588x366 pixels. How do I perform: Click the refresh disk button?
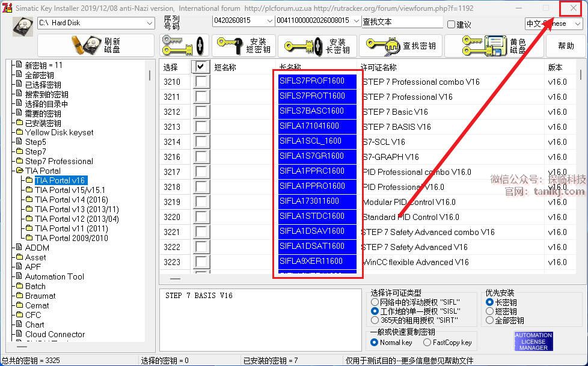tap(96, 46)
